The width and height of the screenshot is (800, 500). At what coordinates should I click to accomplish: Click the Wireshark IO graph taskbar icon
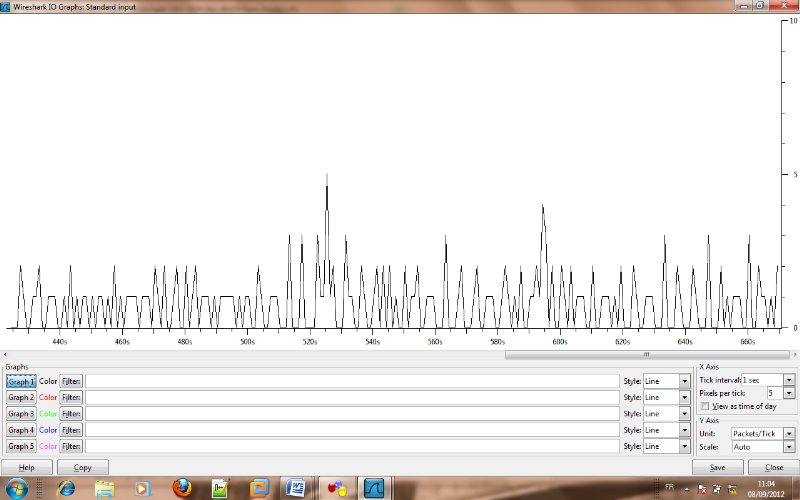pyautogui.click(x=373, y=488)
